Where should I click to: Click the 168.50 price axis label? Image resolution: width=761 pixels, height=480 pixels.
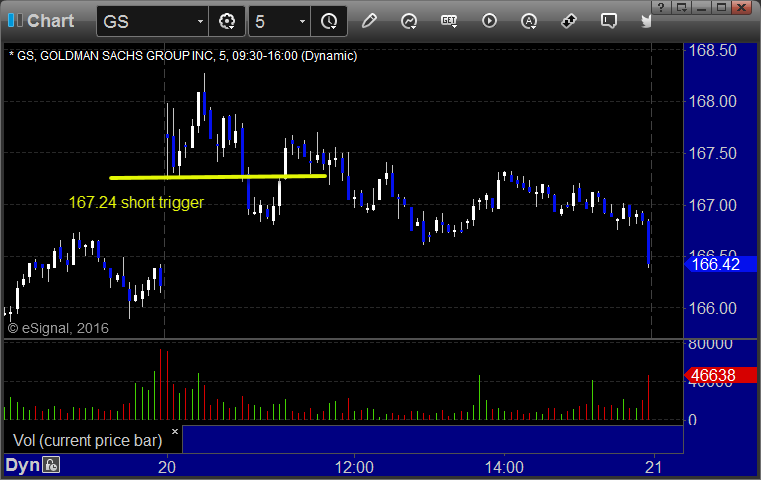[712, 50]
